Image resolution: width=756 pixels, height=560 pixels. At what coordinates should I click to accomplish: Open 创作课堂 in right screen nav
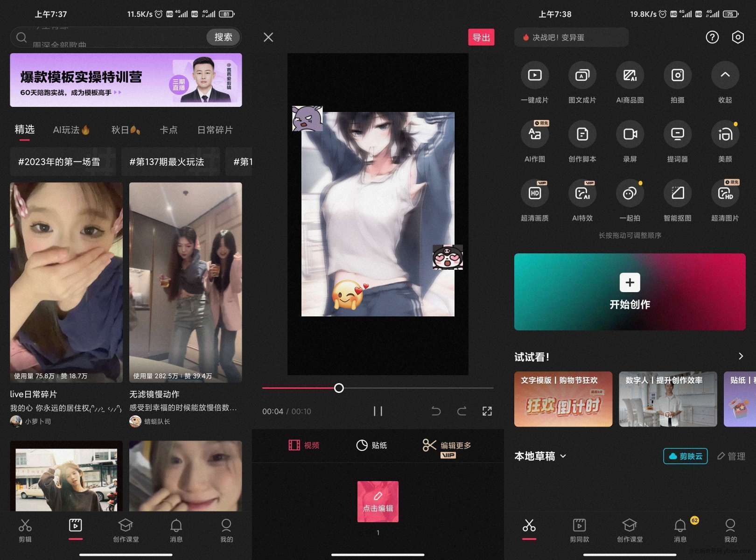click(630, 531)
